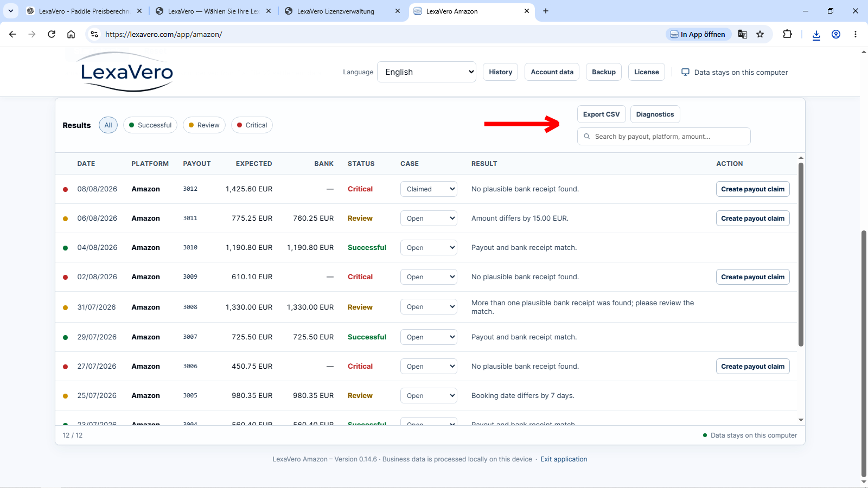
Task: Close the LexaVero Lizenzverwaltung tab
Action: pyautogui.click(x=398, y=11)
